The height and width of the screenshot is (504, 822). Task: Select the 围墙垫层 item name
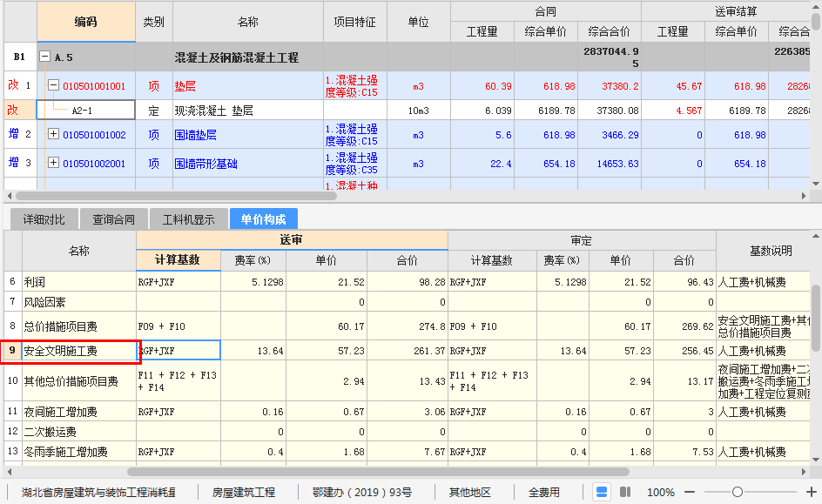(x=196, y=135)
